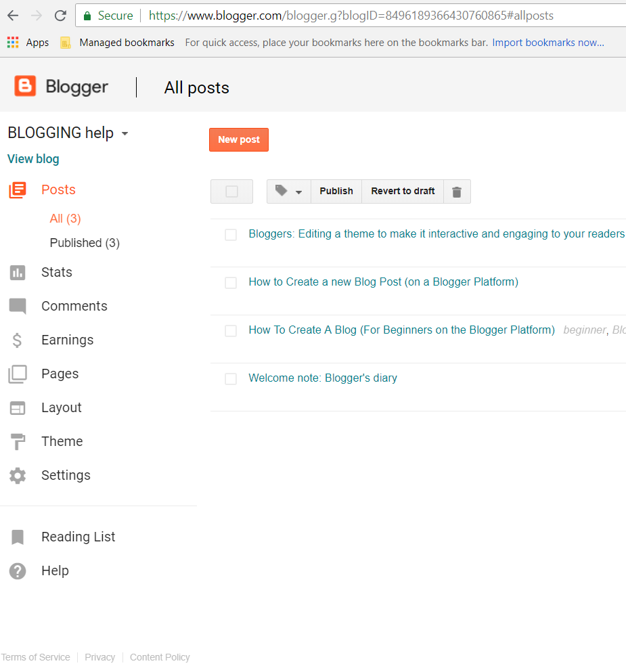626x672 pixels.
Task: Click the Theme paint roller icon
Action: pos(18,442)
